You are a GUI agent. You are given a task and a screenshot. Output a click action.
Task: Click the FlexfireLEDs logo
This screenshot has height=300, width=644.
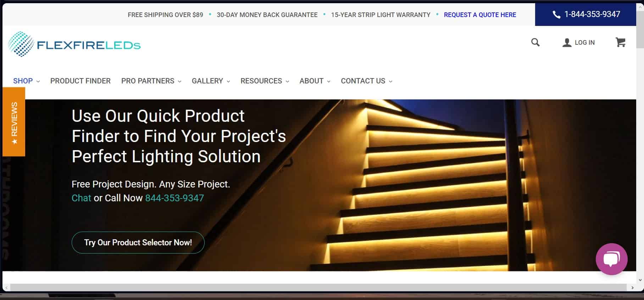tap(74, 44)
